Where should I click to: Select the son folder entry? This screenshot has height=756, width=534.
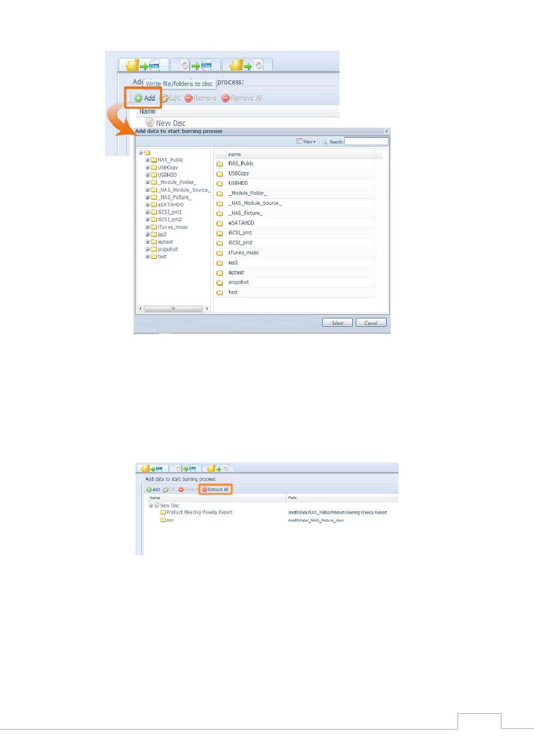tap(167, 520)
